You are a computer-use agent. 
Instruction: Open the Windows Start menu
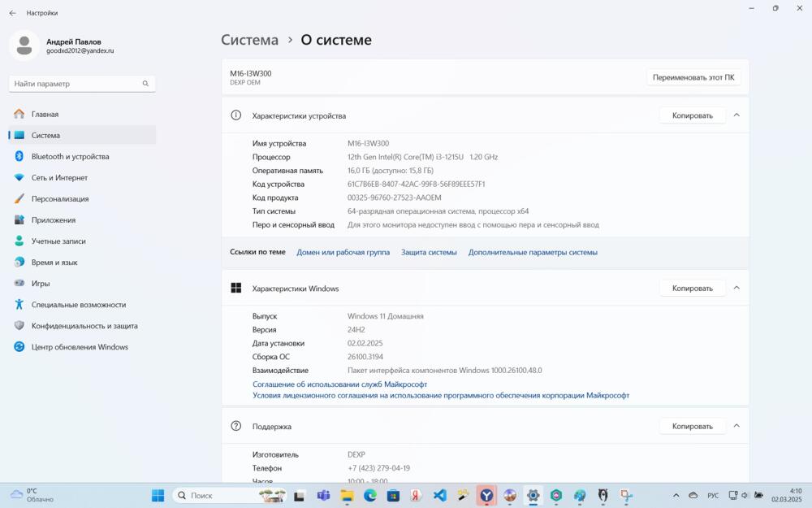click(158, 496)
